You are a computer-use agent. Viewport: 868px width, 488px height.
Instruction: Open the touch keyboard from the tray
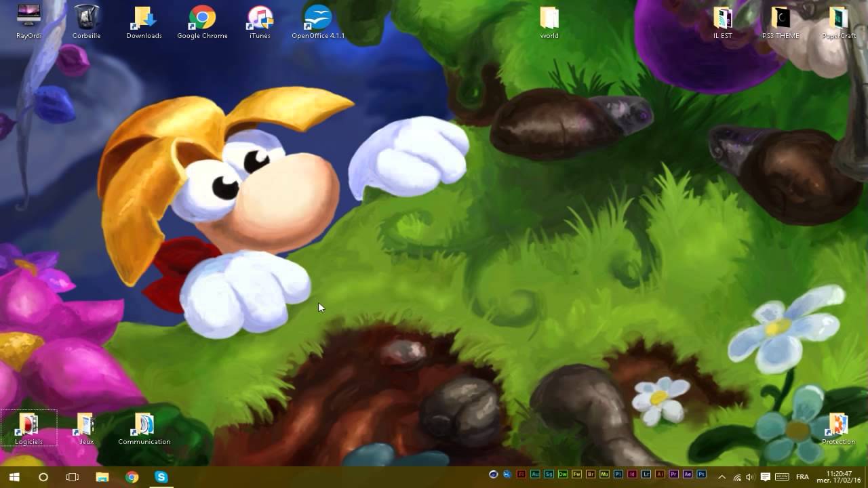pos(781,477)
